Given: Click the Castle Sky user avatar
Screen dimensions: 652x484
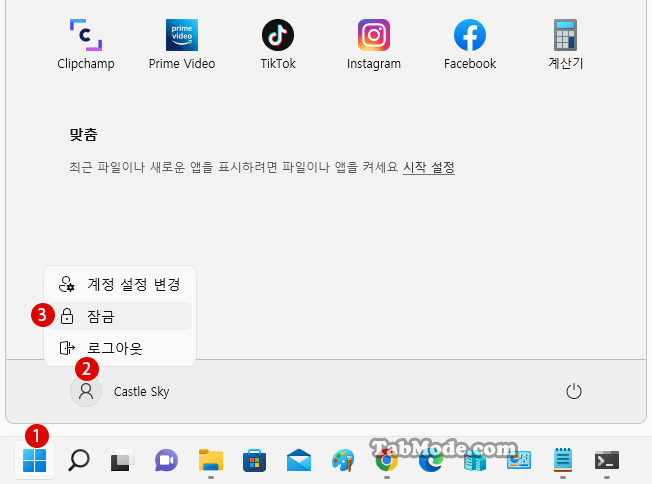Looking at the screenshot, I should (x=86, y=391).
